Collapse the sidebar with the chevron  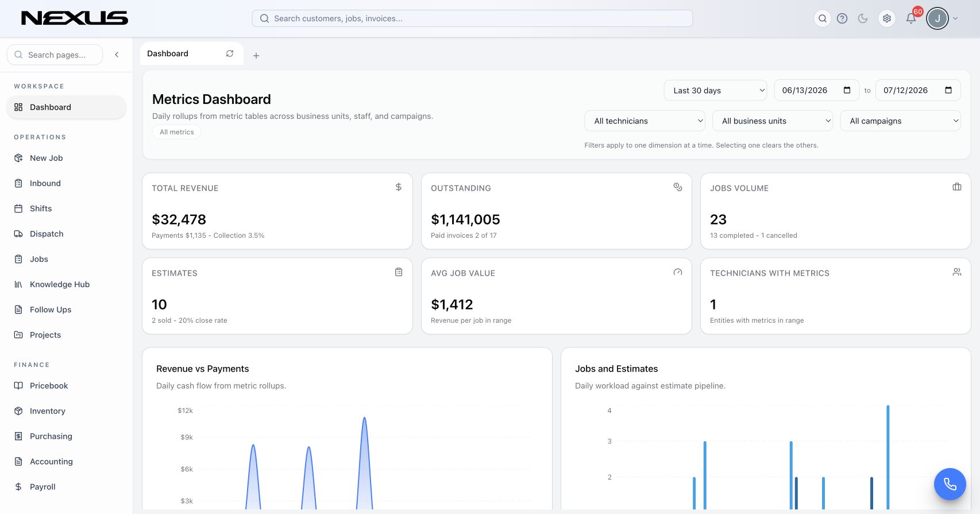point(117,55)
